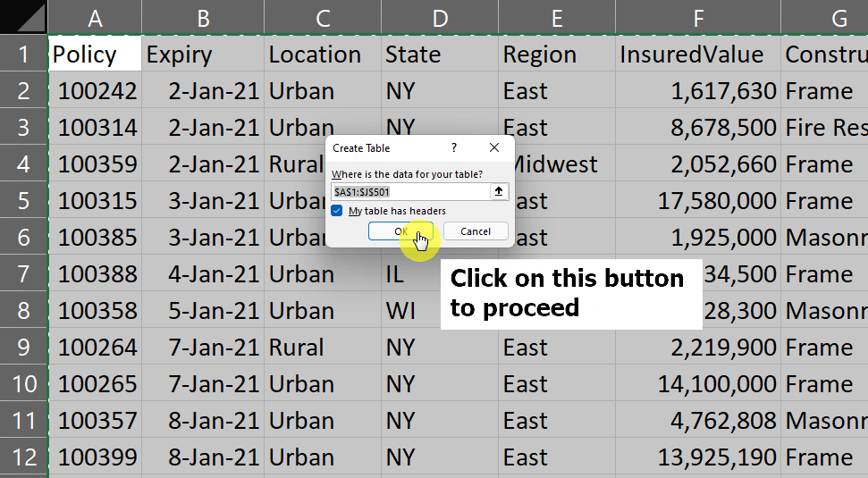This screenshot has height=478, width=868.
Task: Select column E header
Action: (x=557, y=17)
